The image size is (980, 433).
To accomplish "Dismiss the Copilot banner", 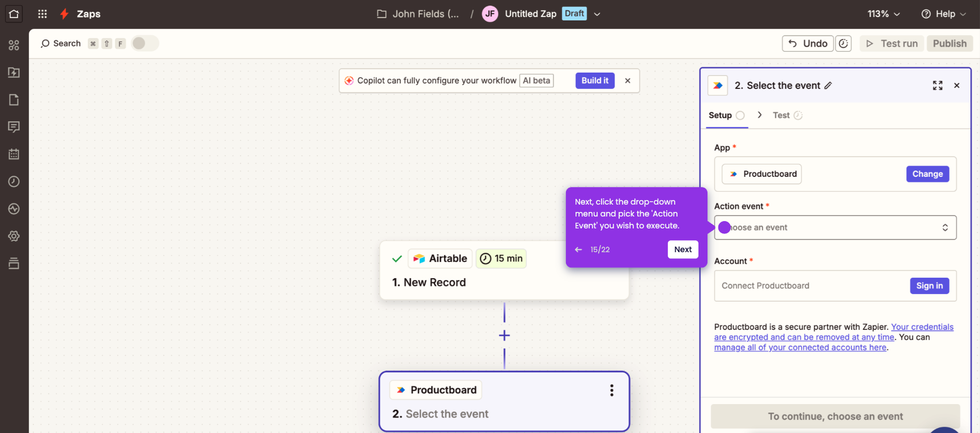I will pyautogui.click(x=628, y=80).
